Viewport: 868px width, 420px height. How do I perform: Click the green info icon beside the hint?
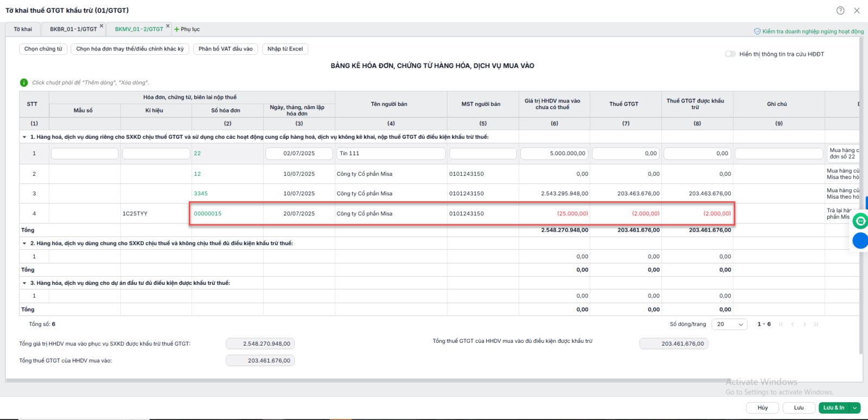point(24,82)
